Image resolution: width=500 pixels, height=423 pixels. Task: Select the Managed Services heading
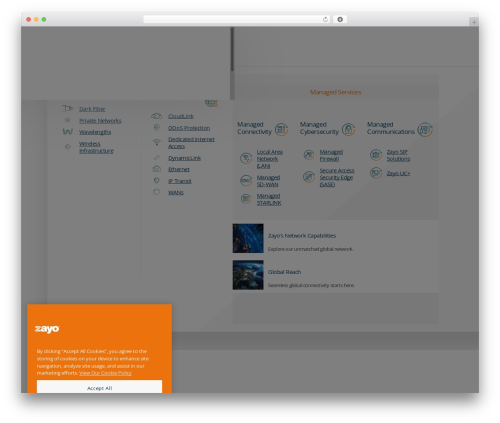[335, 92]
